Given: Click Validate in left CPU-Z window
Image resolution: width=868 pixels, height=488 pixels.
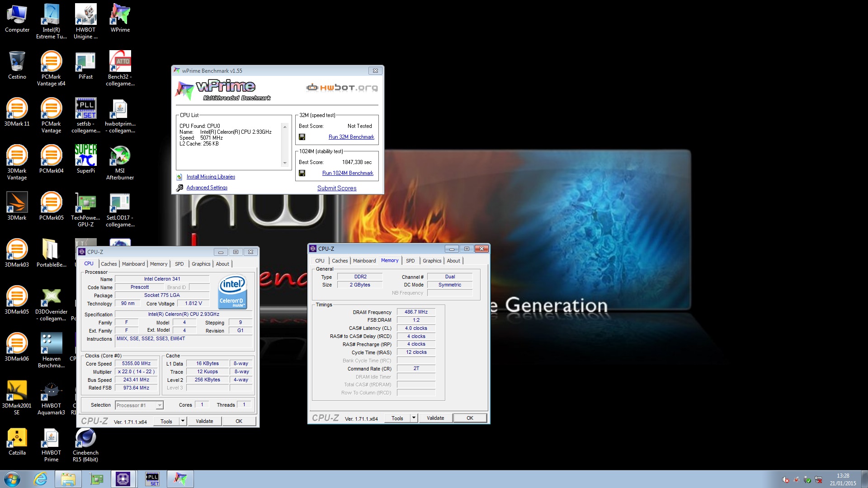Looking at the screenshot, I should click(204, 421).
